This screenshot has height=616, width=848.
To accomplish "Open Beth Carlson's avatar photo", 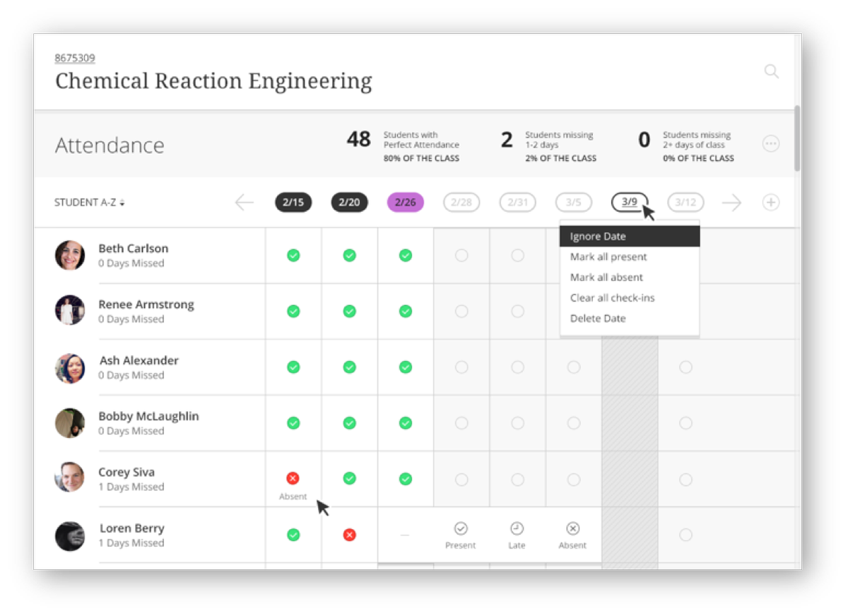I will point(70,255).
